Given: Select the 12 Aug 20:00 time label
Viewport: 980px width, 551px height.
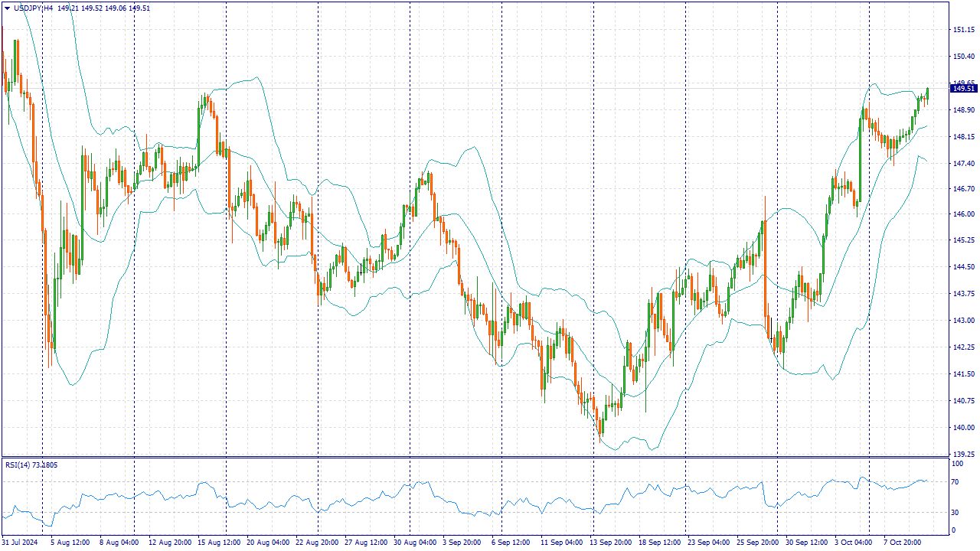Looking at the screenshot, I should point(170,543).
